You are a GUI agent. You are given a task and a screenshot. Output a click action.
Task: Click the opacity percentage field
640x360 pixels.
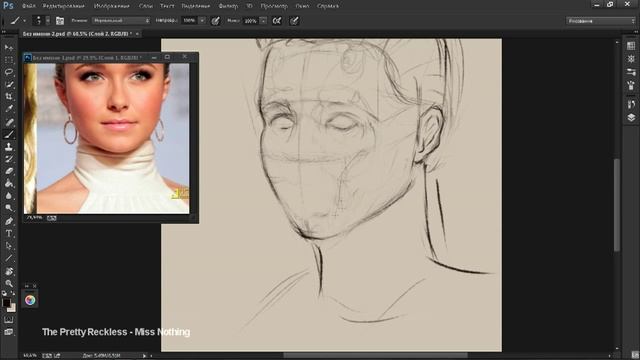pos(189,20)
